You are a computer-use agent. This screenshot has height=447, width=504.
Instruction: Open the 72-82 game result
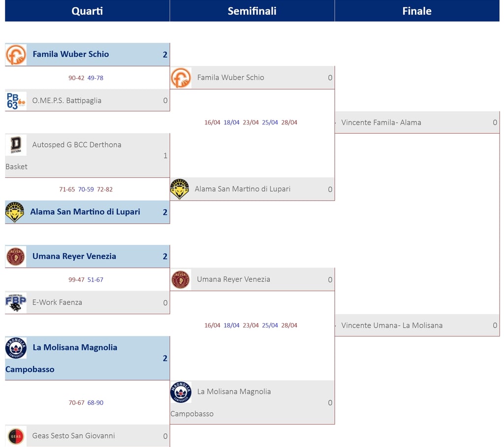(105, 189)
